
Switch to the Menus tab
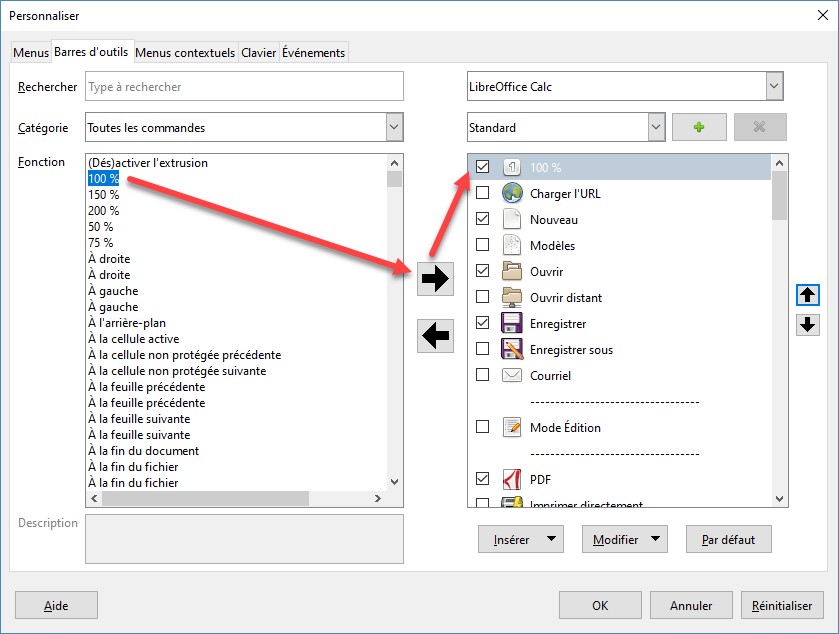click(x=31, y=53)
